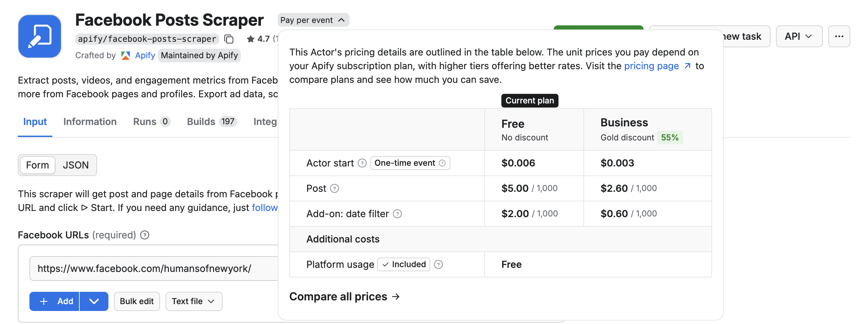Open the API dropdown
This screenshot has width=868, height=324.
(x=799, y=36)
